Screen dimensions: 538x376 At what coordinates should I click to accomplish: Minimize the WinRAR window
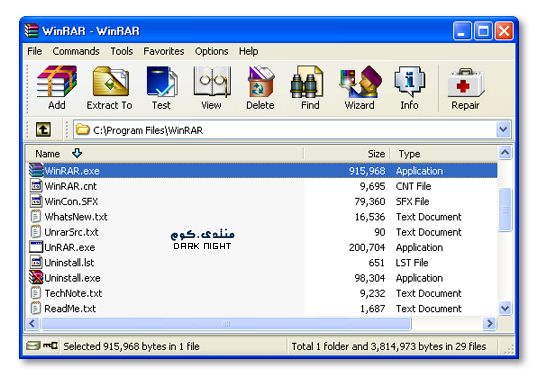point(462,31)
